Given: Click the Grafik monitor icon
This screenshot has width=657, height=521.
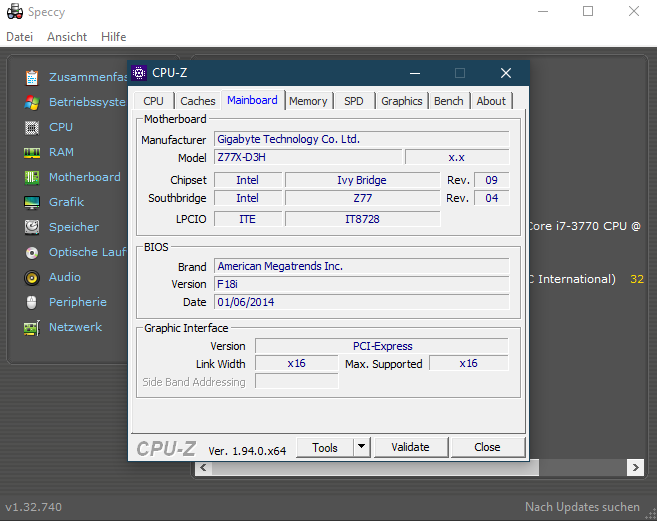Looking at the screenshot, I should 32,202.
